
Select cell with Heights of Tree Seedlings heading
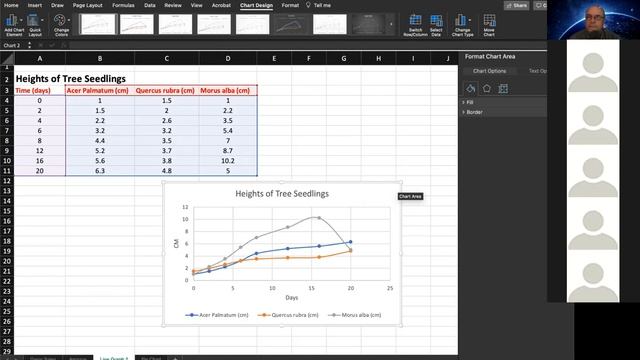click(x=71, y=79)
